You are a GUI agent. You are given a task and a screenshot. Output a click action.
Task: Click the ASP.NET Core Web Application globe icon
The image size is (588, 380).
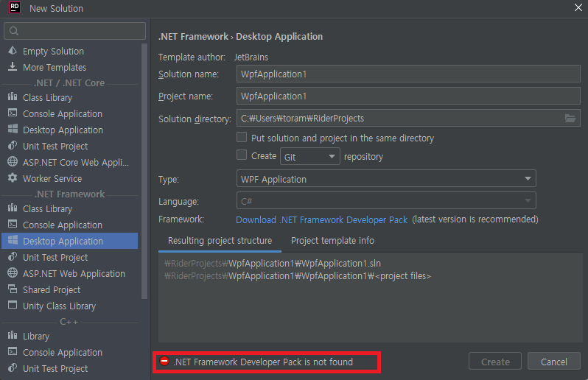point(13,161)
